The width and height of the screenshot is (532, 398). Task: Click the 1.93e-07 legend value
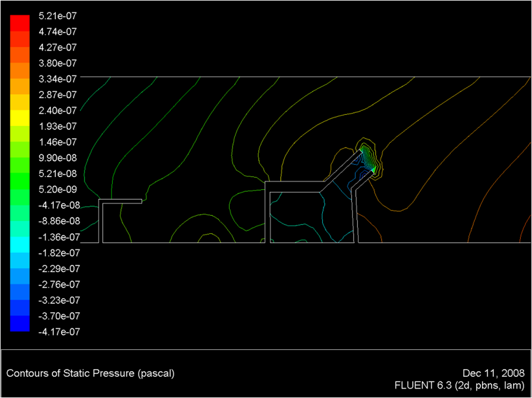58,126
